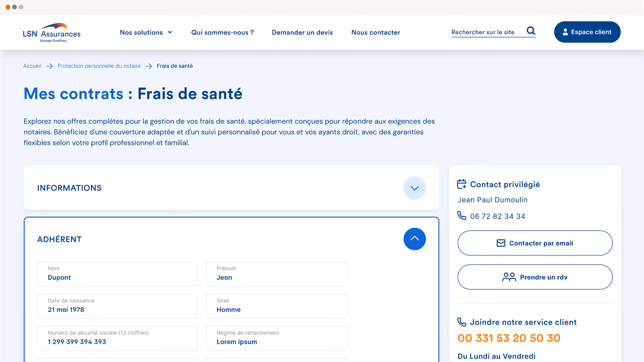Select the Date de naissance field
The image size is (644, 362).
tap(117, 306)
